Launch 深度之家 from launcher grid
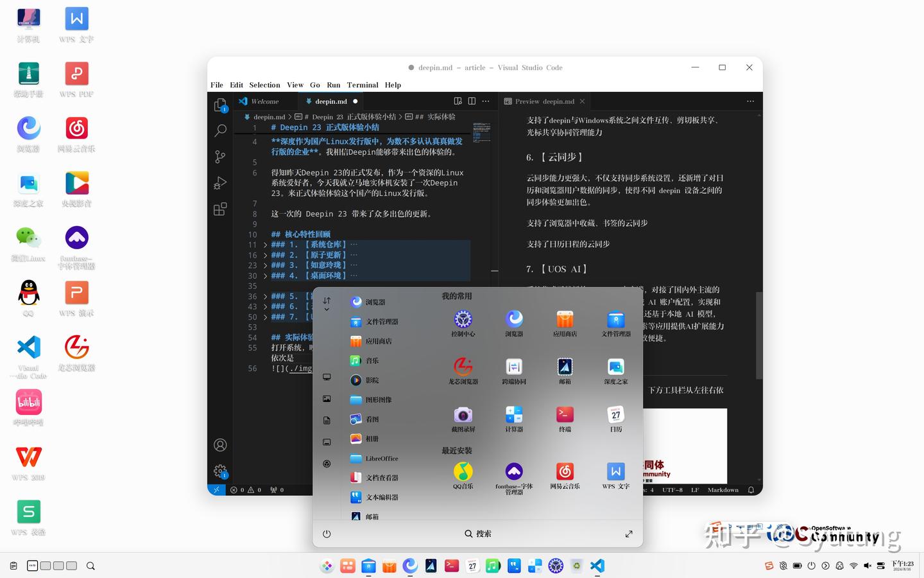Viewport: 924px width, 578px height. 616,371
